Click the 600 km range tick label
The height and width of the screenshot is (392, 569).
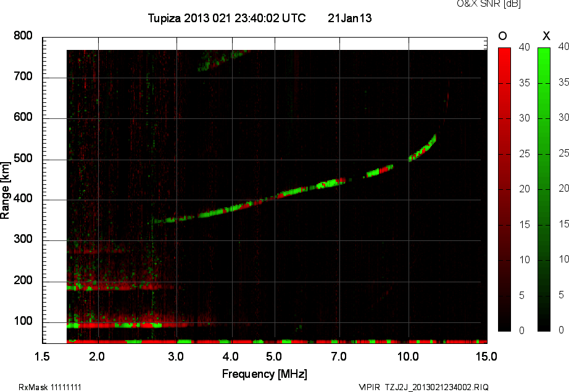(x=23, y=117)
